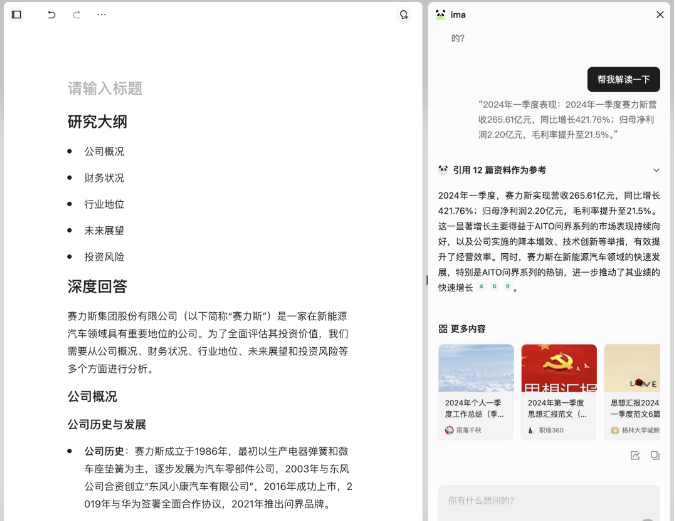
Task: Undo the last edit
Action: [x=51, y=15]
